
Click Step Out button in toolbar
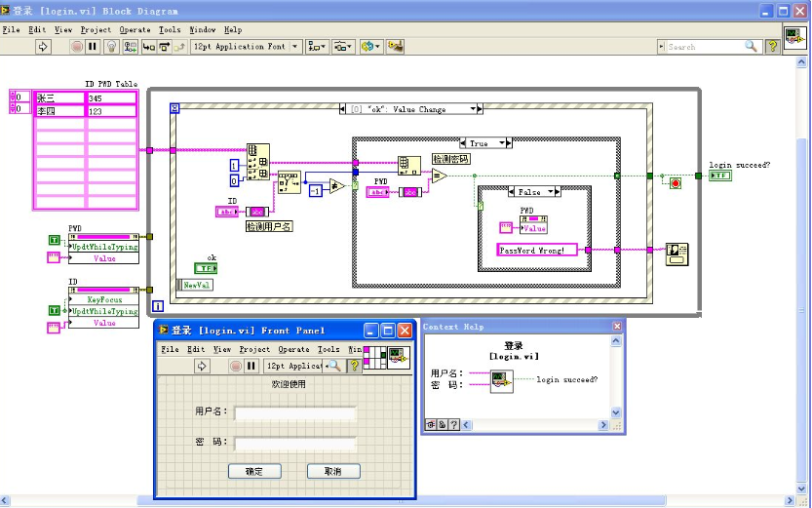click(x=179, y=47)
